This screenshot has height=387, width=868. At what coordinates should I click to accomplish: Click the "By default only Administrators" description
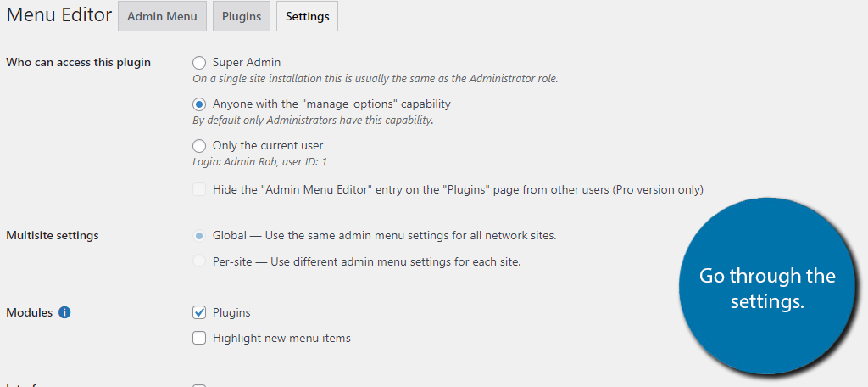[x=313, y=120]
